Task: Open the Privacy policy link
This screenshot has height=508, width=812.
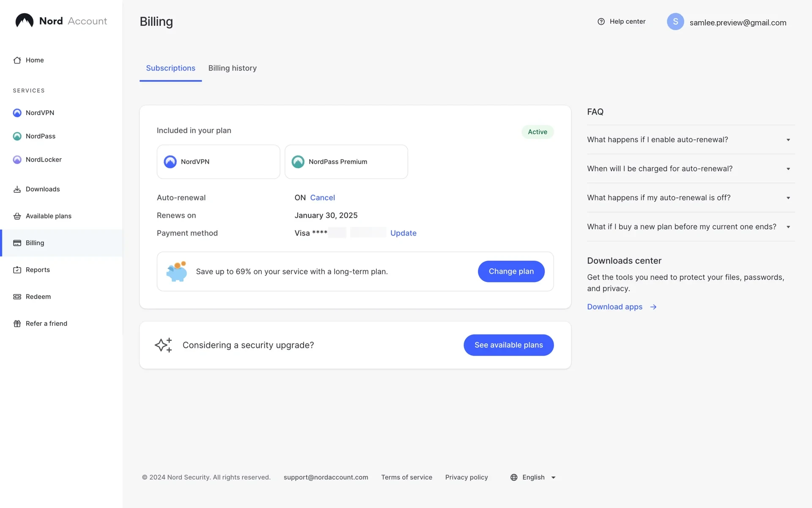Action: point(466,477)
